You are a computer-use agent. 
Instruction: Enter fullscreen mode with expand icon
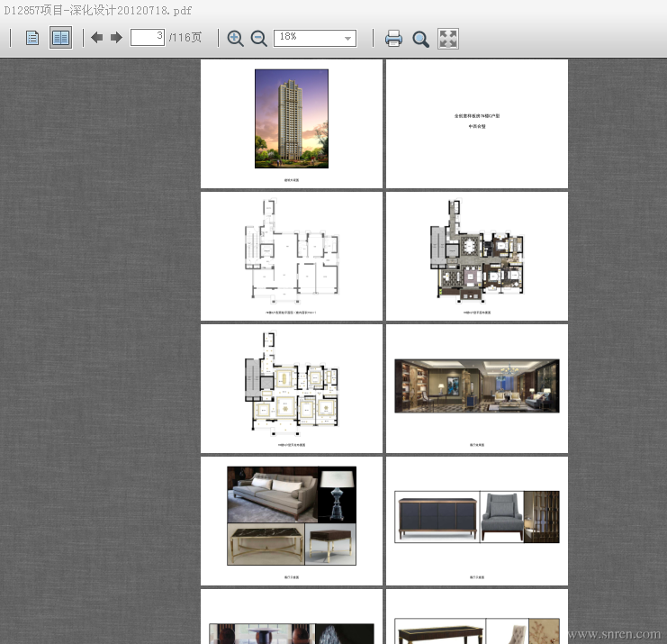point(448,38)
